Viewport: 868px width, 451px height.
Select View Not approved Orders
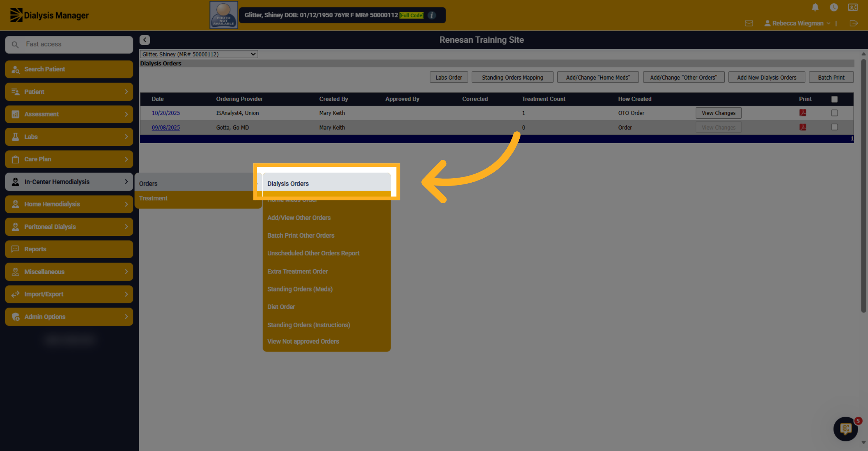(x=303, y=341)
